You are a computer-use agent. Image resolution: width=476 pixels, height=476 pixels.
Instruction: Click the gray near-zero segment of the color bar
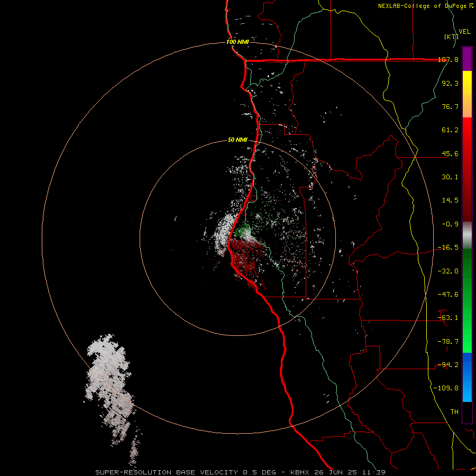click(467, 235)
